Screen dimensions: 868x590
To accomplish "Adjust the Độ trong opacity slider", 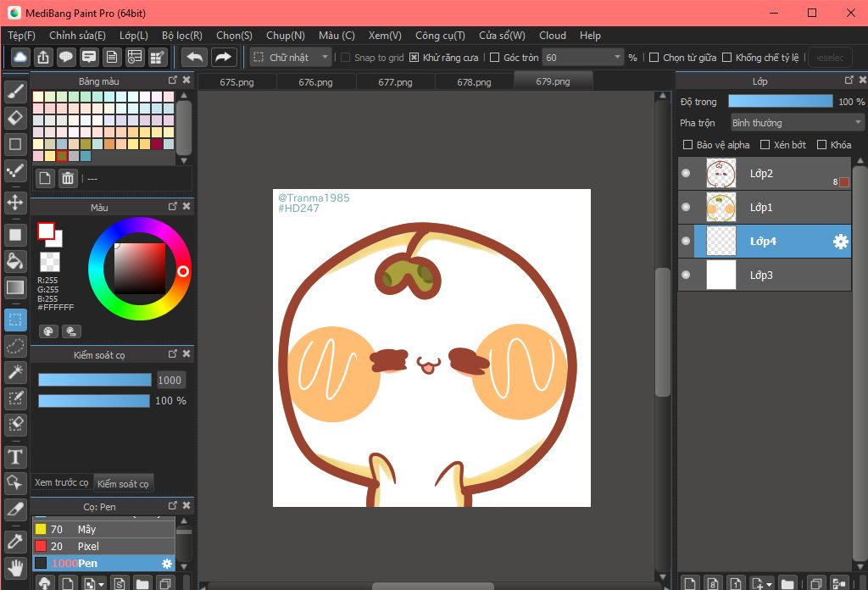I will (x=781, y=101).
